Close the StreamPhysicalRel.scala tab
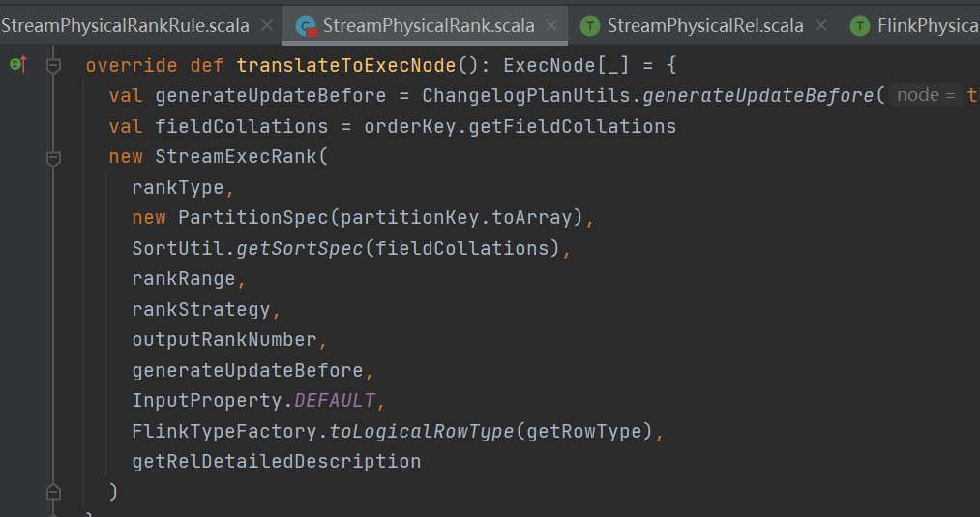The image size is (980, 517). pyautogui.click(x=821, y=25)
